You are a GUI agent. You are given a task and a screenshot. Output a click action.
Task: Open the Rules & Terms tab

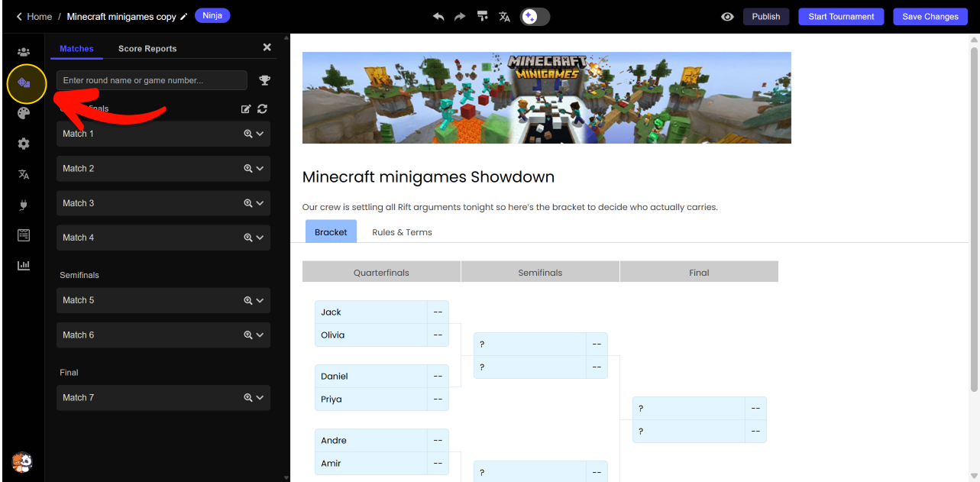point(402,232)
